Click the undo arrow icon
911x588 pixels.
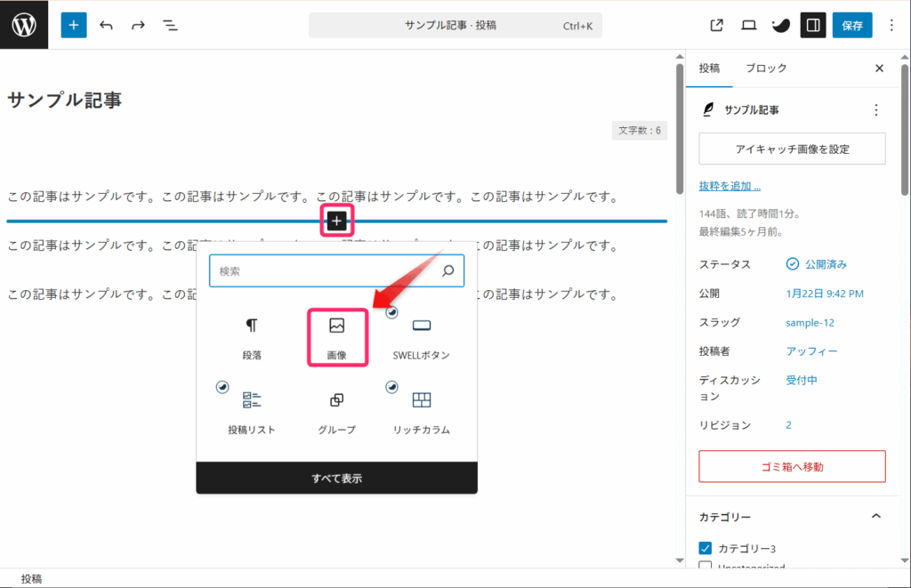(107, 25)
